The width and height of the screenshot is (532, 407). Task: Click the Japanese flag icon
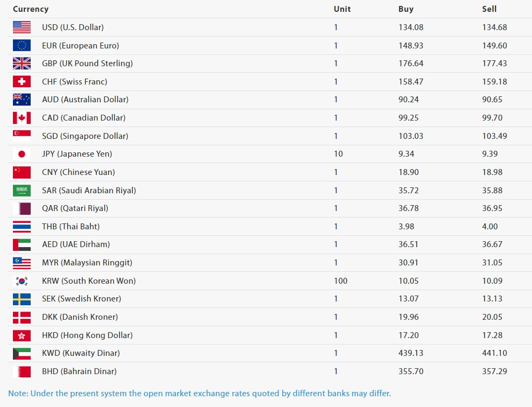click(x=22, y=155)
